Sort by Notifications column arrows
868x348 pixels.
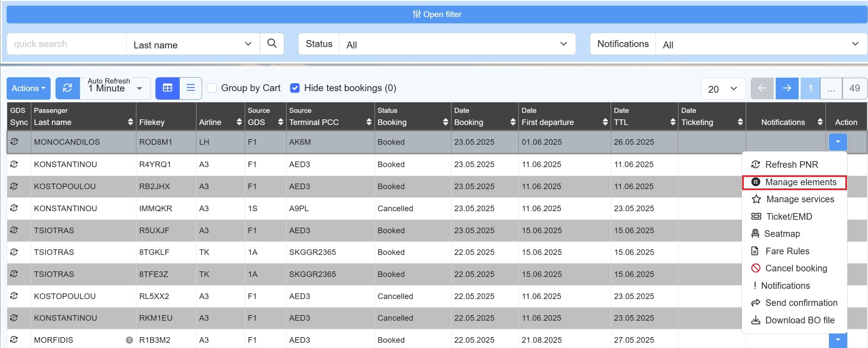[820, 122]
